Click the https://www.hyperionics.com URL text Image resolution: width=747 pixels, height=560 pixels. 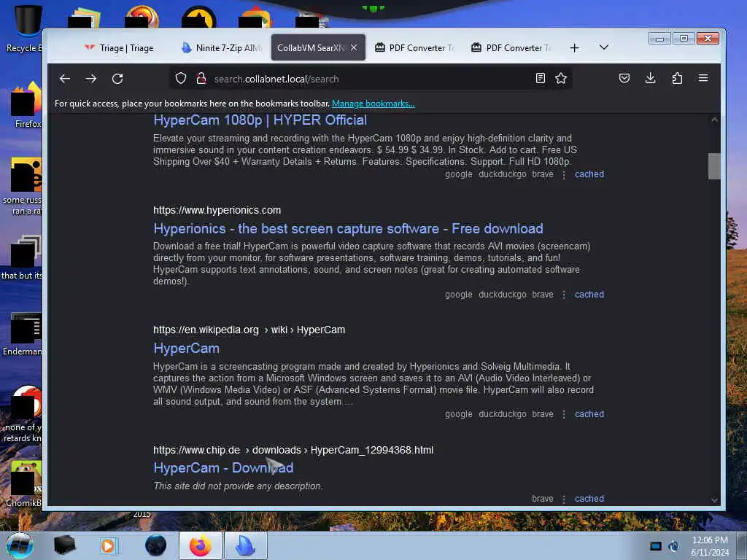click(x=217, y=210)
